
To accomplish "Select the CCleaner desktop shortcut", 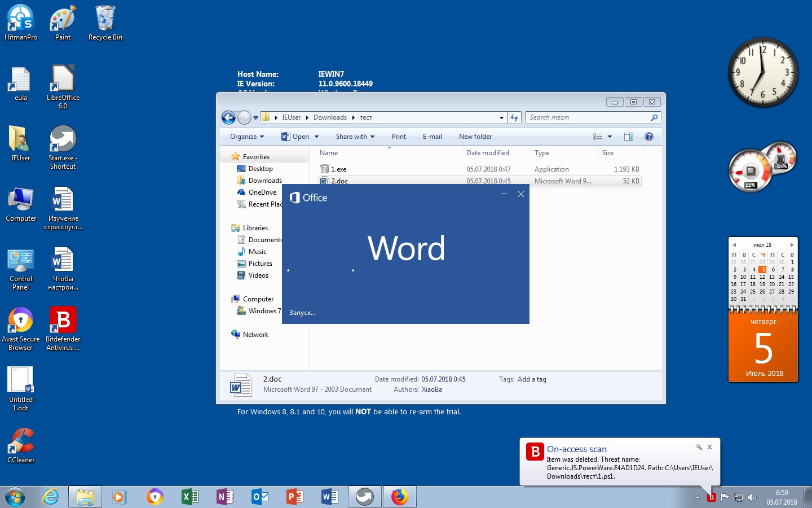I will [21, 446].
